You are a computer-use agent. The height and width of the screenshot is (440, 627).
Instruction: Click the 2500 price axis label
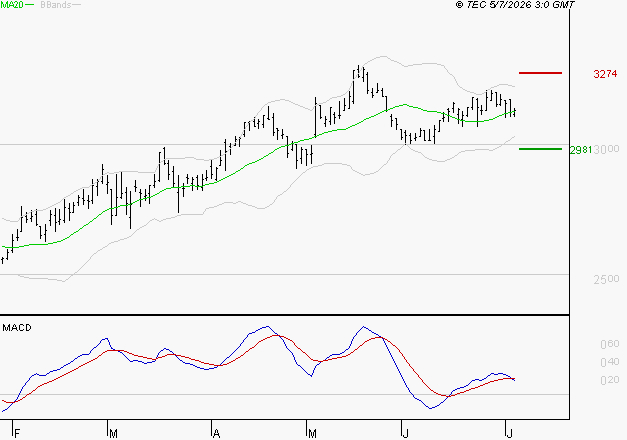[607, 279]
